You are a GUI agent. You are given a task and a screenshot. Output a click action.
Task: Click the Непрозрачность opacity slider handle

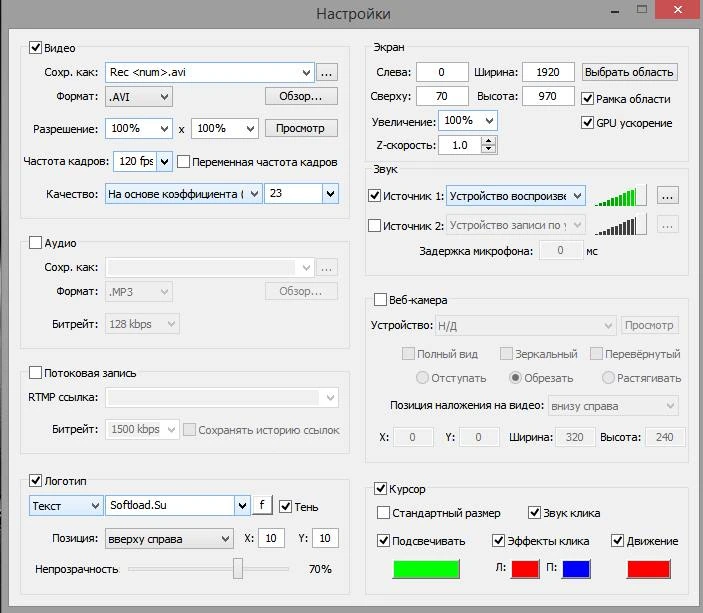click(x=238, y=569)
